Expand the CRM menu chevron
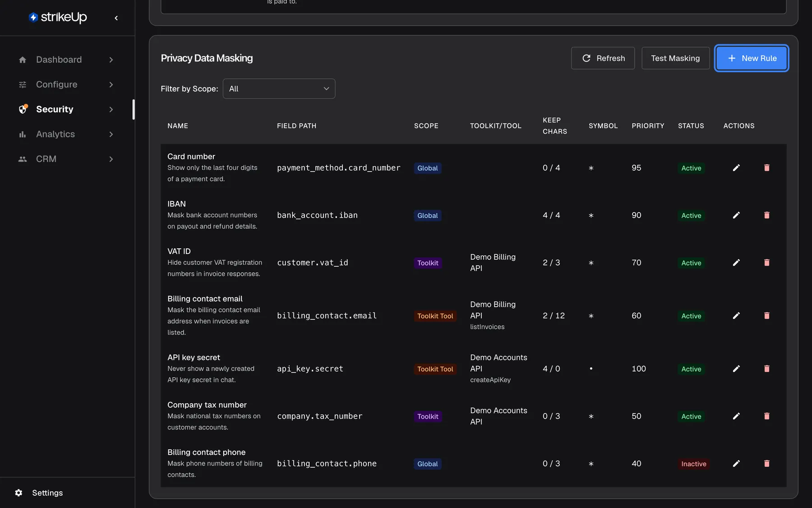 coord(111,159)
